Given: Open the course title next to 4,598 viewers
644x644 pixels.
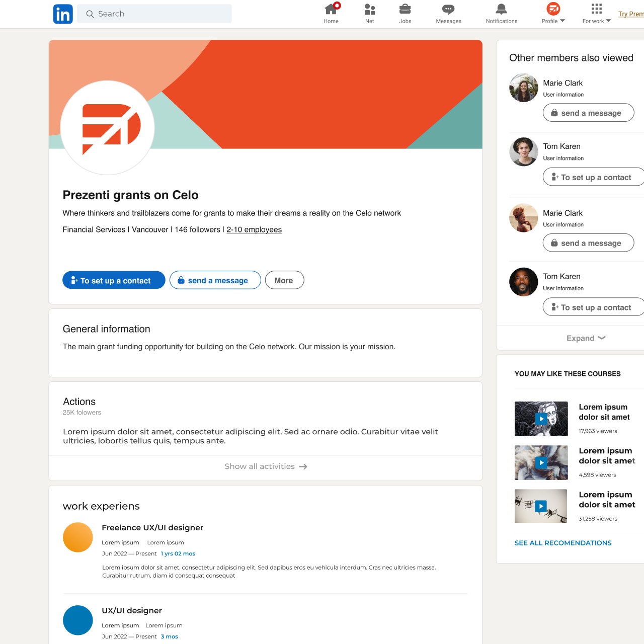Looking at the screenshot, I should [x=607, y=456].
